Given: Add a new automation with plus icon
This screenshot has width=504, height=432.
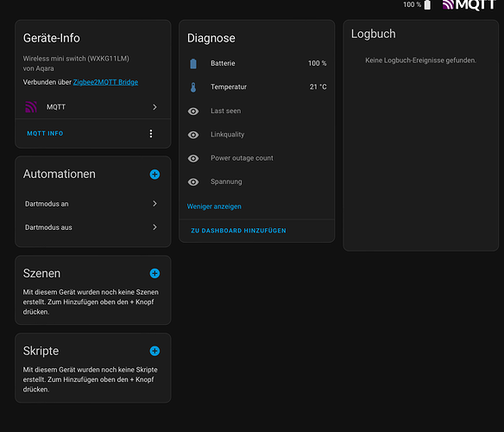Looking at the screenshot, I should coord(154,175).
